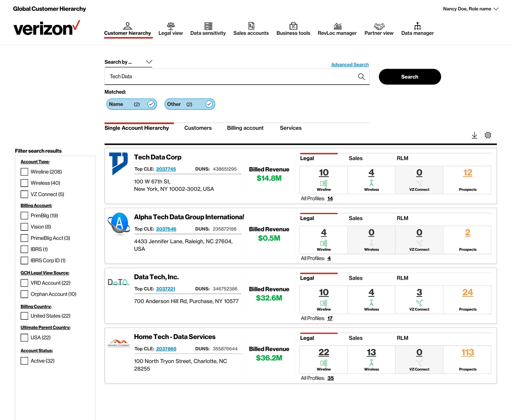This screenshot has height=420, width=512.
Task: Check the IBRS Corp ID (1) filter
Action: [x=24, y=261]
